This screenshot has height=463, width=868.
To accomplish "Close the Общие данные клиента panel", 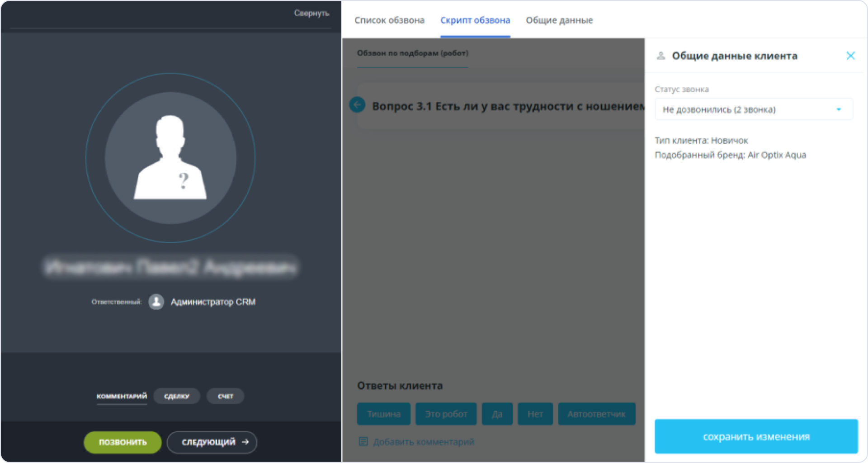I will point(850,56).
